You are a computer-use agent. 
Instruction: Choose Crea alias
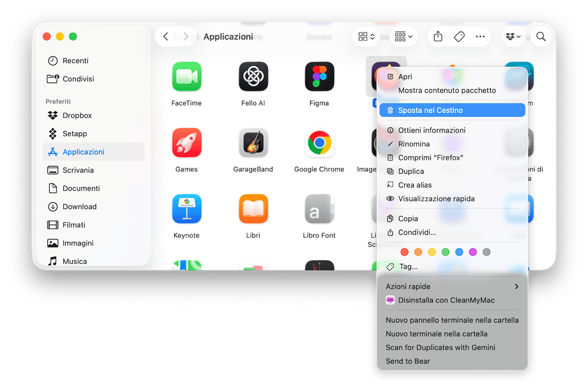pyautogui.click(x=452, y=185)
